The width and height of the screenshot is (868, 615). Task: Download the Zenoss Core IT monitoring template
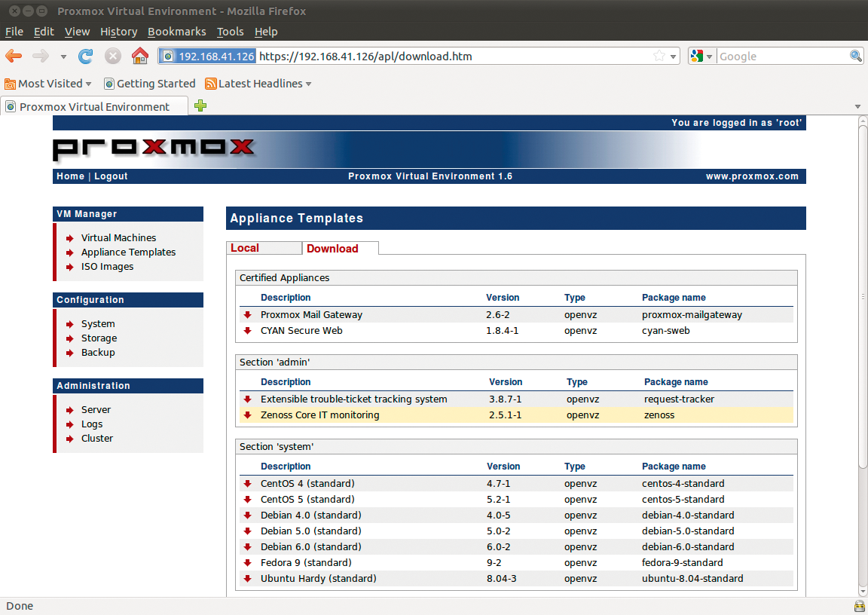(x=248, y=415)
